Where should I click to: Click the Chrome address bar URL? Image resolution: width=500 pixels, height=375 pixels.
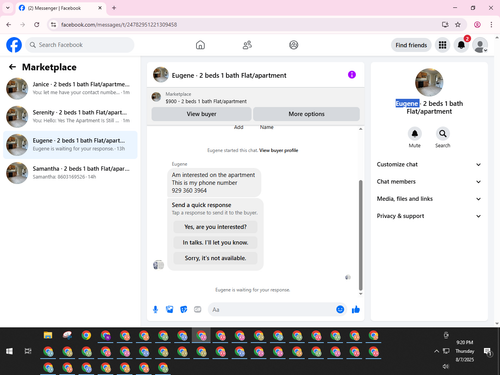tap(119, 25)
